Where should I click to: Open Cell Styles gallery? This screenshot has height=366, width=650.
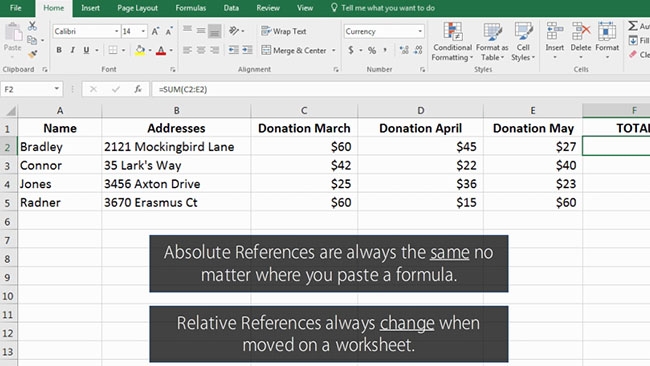[523, 42]
